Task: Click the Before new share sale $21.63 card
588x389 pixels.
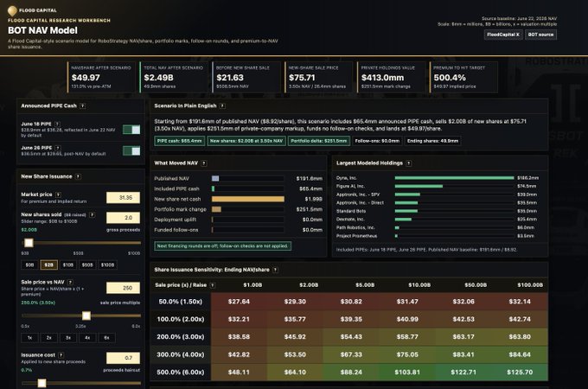Action: 246,77
